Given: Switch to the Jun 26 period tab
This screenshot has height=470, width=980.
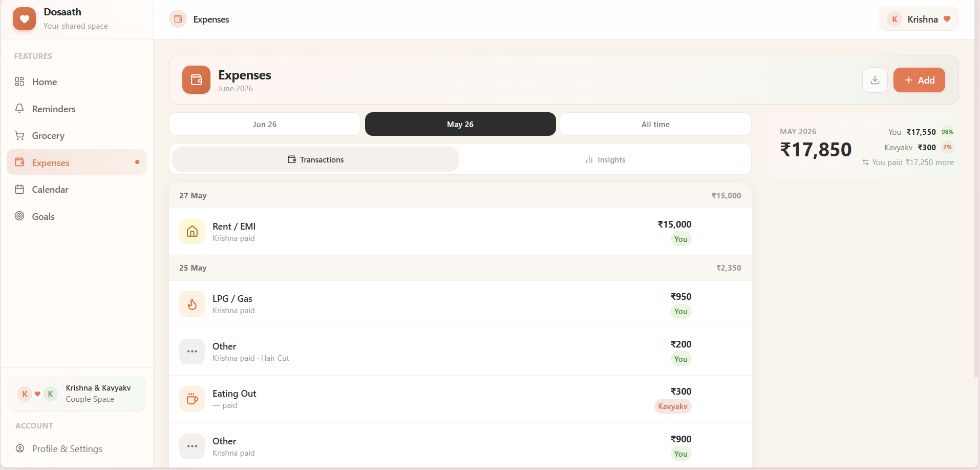Looking at the screenshot, I should click(x=265, y=124).
